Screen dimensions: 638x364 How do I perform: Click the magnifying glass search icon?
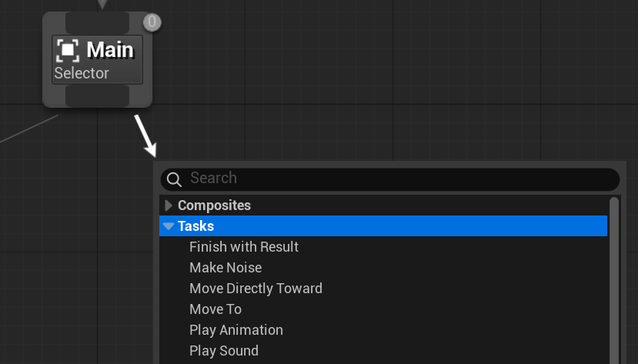(x=174, y=179)
